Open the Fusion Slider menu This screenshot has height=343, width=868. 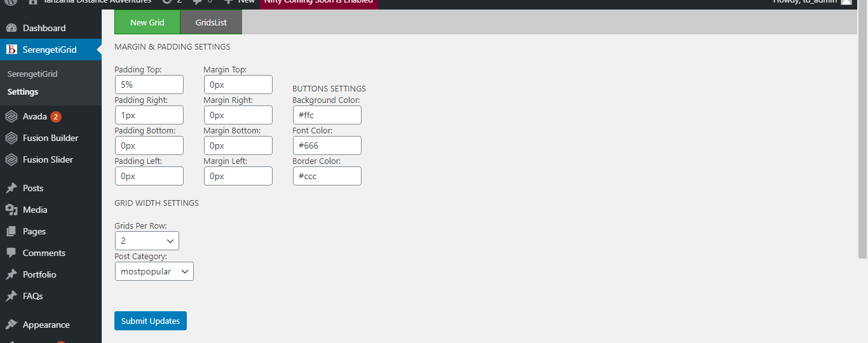pos(51,159)
